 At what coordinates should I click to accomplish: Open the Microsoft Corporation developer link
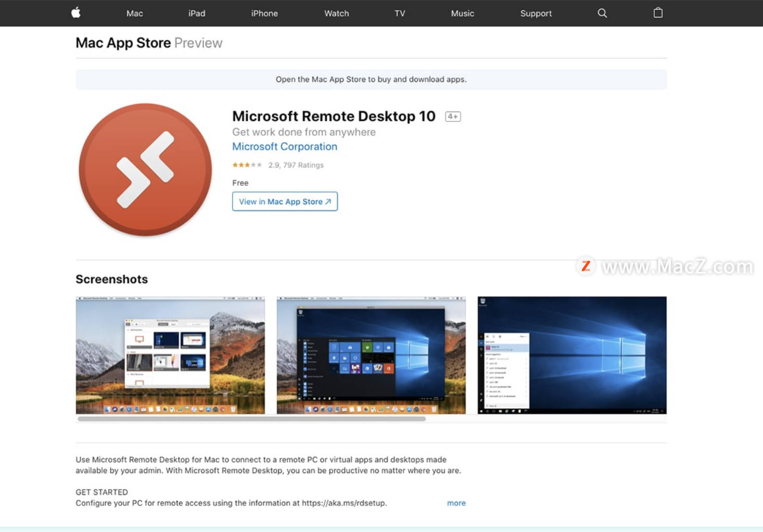(x=285, y=147)
